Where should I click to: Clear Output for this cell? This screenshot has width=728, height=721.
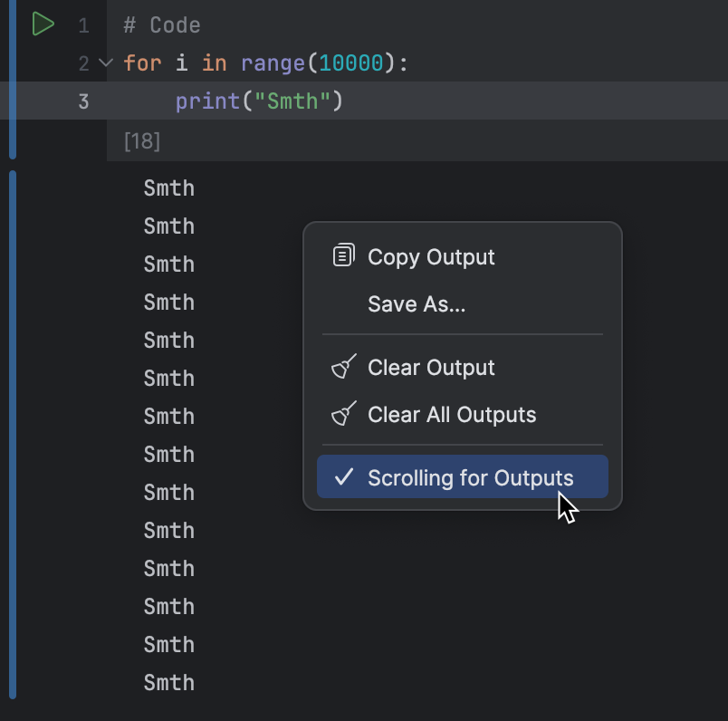431,367
